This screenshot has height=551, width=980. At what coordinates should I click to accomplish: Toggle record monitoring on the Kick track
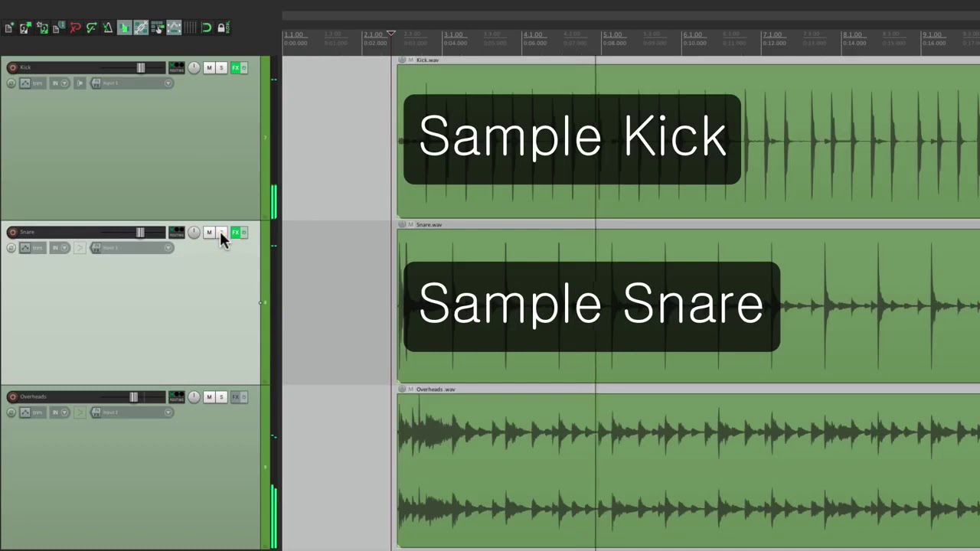(80, 83)
